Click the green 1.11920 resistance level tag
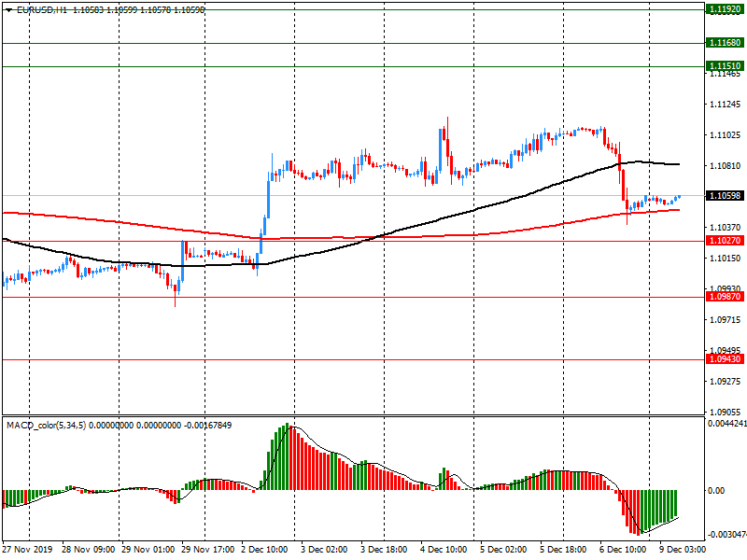 point(725,9)
